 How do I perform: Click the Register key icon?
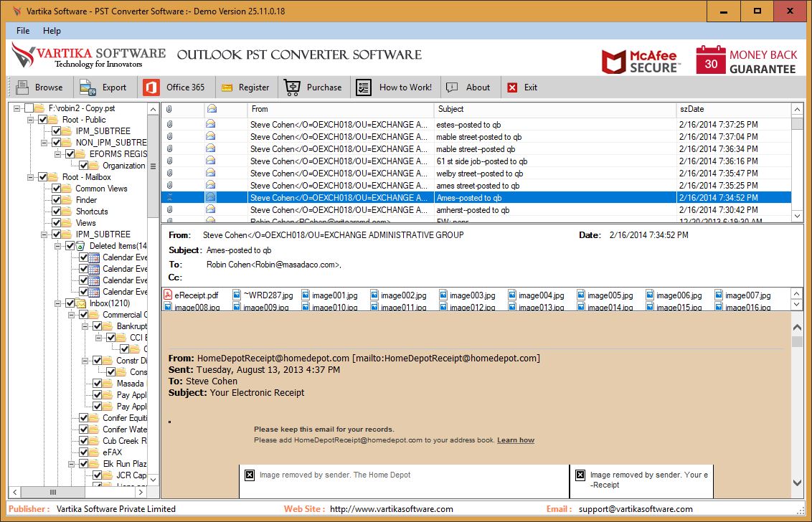click(227, 87)
